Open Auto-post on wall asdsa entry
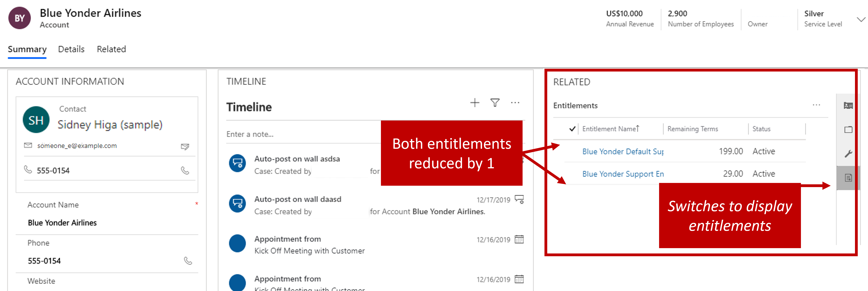The image size is (868, 291). pyautogui.click(x=297, y=159)
